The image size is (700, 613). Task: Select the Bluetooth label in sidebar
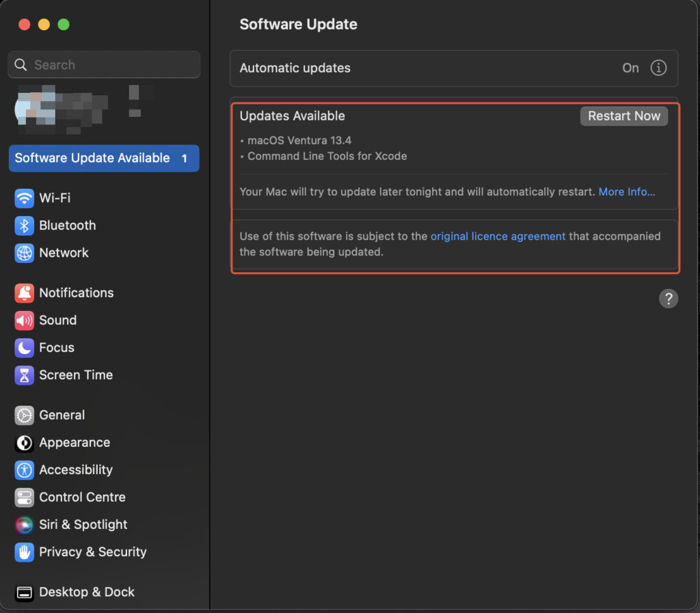68,226
